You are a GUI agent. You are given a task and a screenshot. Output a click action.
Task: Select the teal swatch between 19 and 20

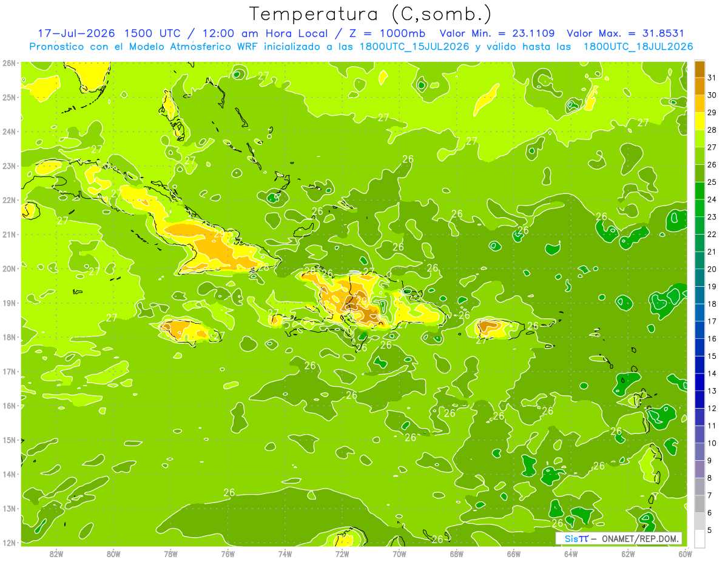(699, 278)
